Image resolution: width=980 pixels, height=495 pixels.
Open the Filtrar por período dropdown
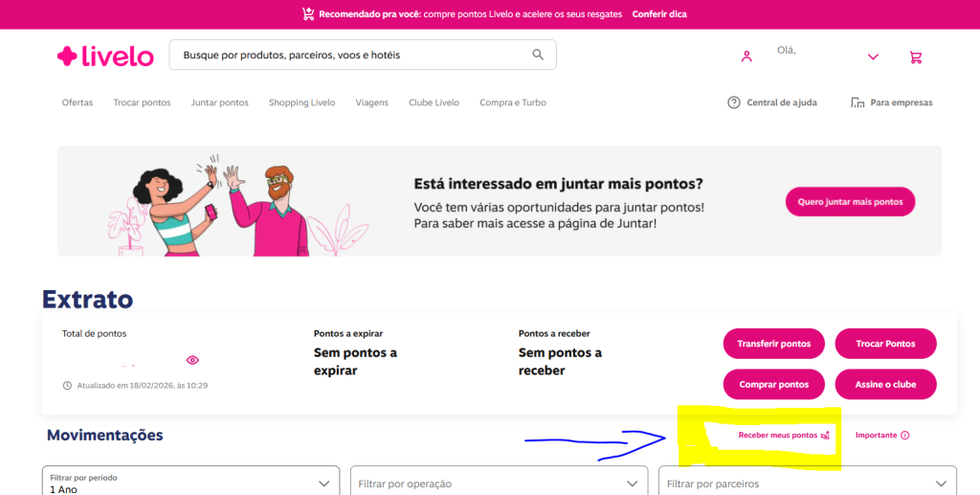[x=190, y=483]
